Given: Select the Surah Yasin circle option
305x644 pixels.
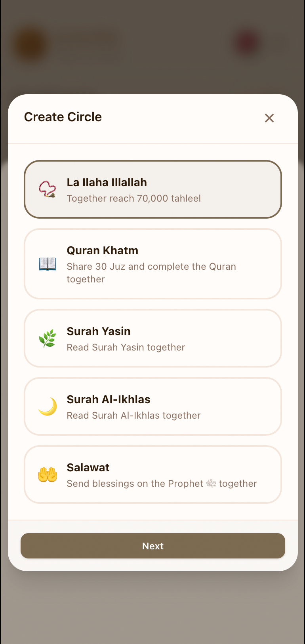Looking at the screenshot, I should click(153, 338).
